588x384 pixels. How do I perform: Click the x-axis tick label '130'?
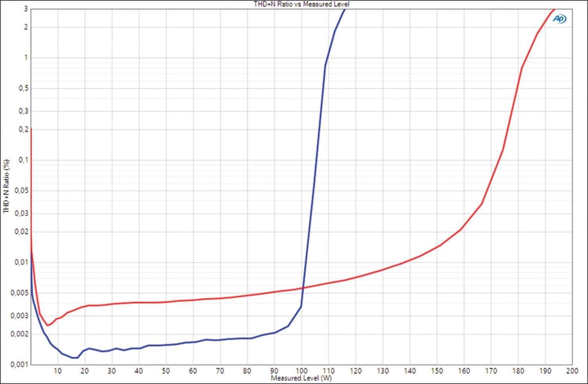[x=383, y=371]
